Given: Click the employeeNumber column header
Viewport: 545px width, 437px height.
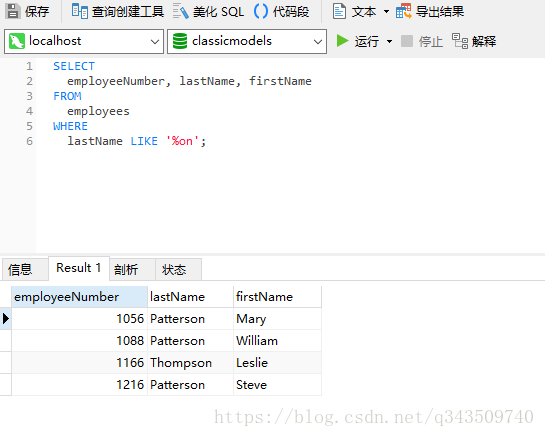Looking at the screenshot, I should 79,297.
